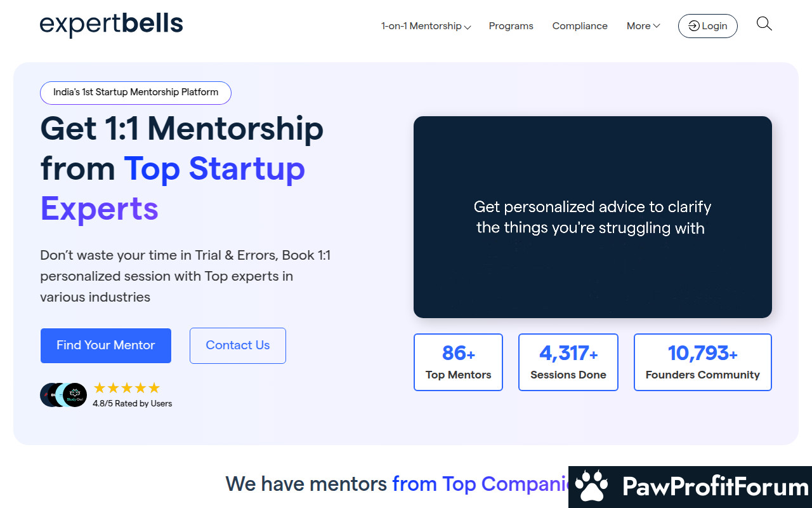812x508 pixels.
Task: Click the five yellow rating stars
Action: [127, 388]
